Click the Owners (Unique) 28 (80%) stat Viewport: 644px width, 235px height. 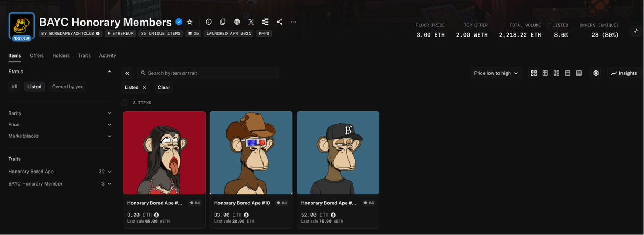[599, 31]
